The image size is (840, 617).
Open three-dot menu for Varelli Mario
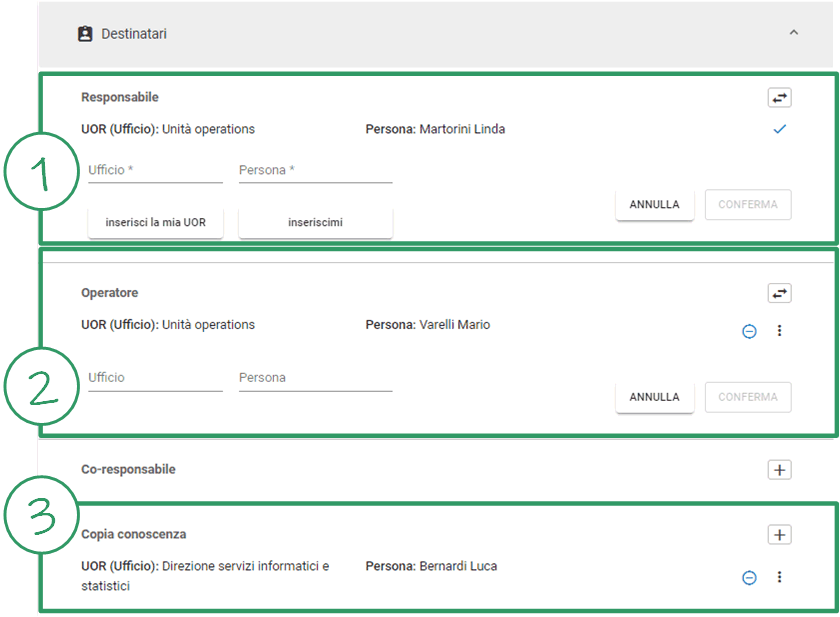[x=780, y=331]
